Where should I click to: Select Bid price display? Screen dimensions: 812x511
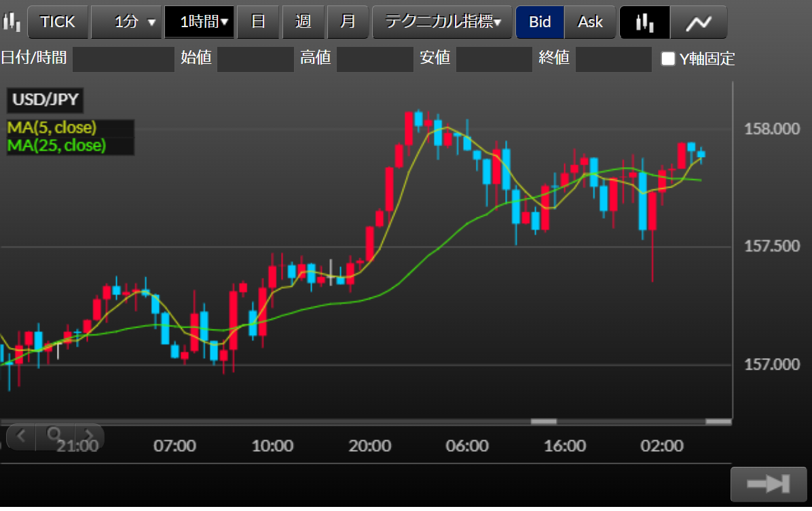(540, 22)
